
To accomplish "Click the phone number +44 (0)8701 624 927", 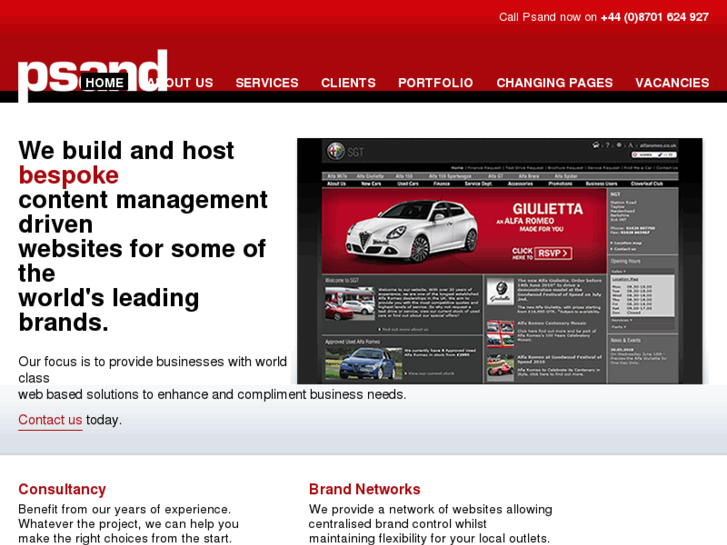I will point(655,17).
